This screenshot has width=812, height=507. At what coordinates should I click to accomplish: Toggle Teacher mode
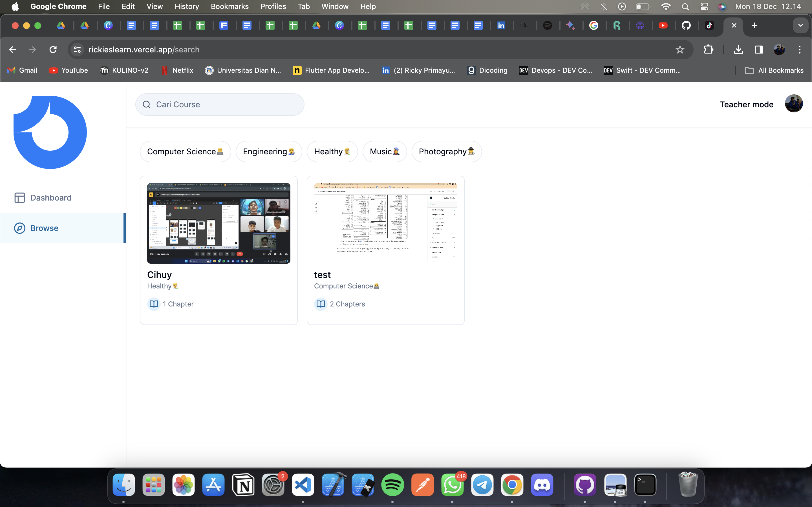pyautogui.click(x=746, y=104)
